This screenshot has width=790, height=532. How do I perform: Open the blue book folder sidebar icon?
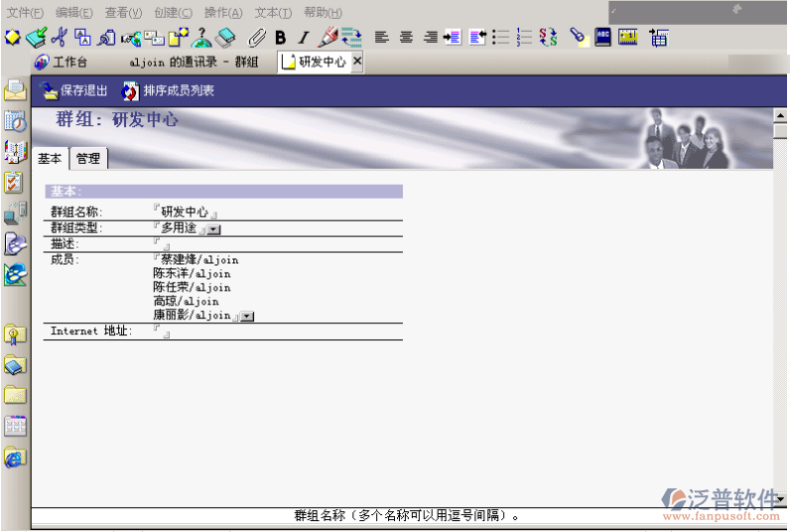(x=15, y=365)
